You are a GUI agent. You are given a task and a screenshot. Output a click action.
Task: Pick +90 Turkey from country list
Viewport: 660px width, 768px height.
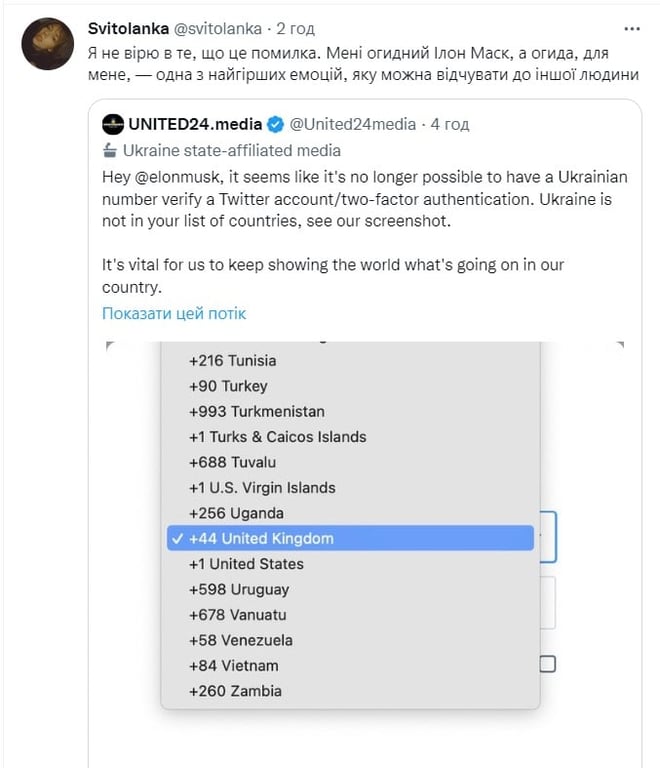(x=228, y=386)
